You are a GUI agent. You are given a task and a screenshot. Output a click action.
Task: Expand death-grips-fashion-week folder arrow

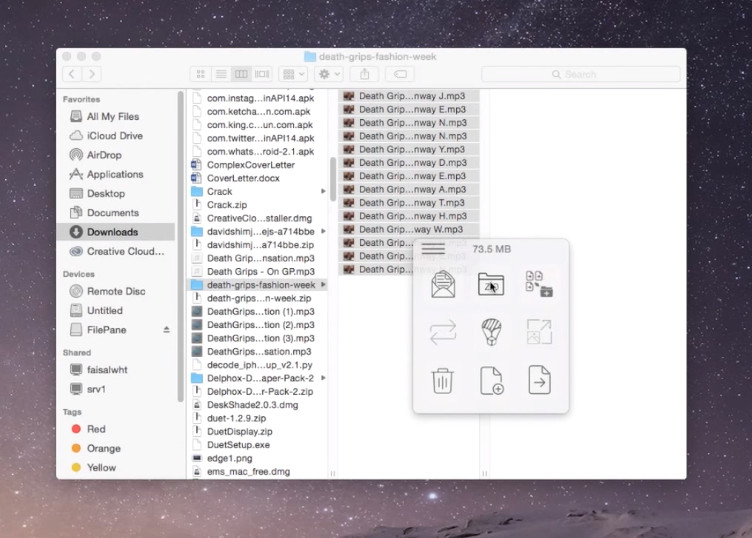pos(323,284)
